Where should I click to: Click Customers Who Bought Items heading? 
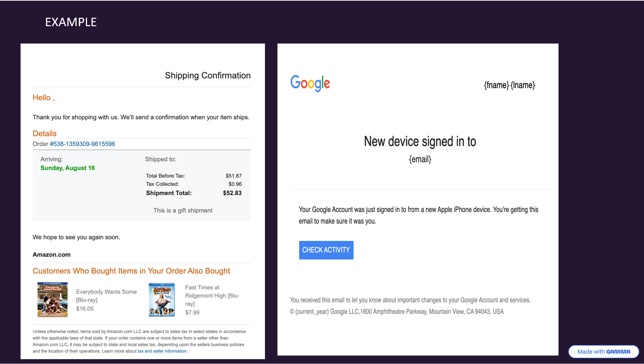[x=131, y=271]
